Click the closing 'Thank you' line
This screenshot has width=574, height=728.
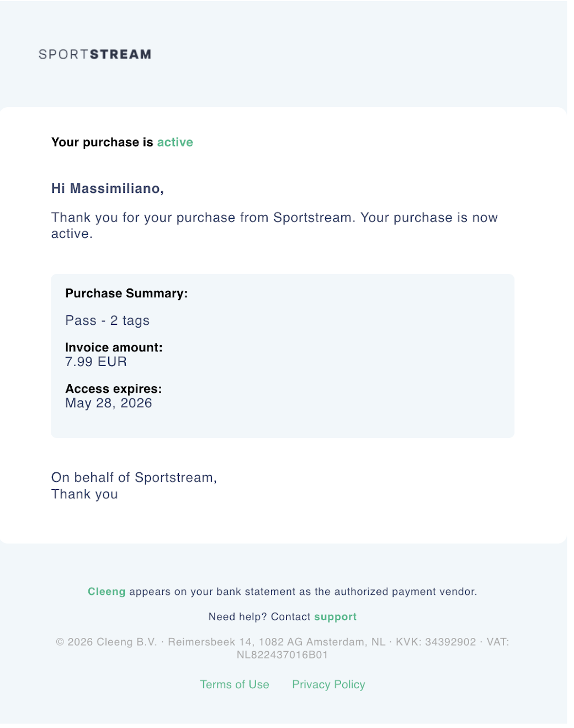pyautogui.click(x=84, y=494)
